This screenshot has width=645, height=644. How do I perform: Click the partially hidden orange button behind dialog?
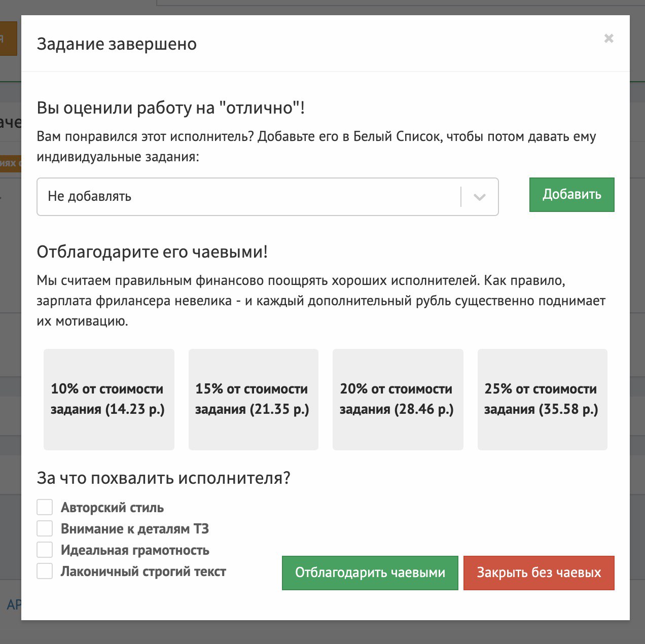8,39
